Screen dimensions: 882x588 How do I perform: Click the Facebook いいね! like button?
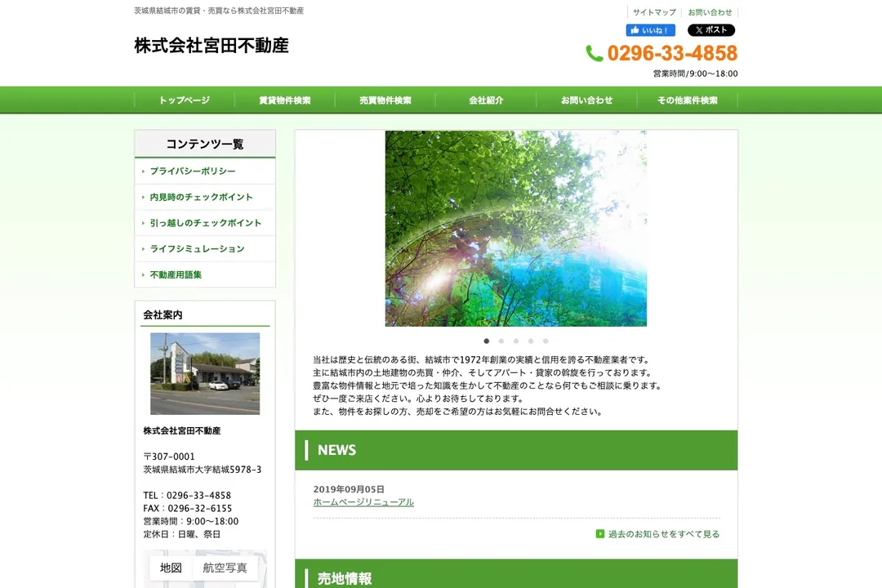[x=650, y=30]
